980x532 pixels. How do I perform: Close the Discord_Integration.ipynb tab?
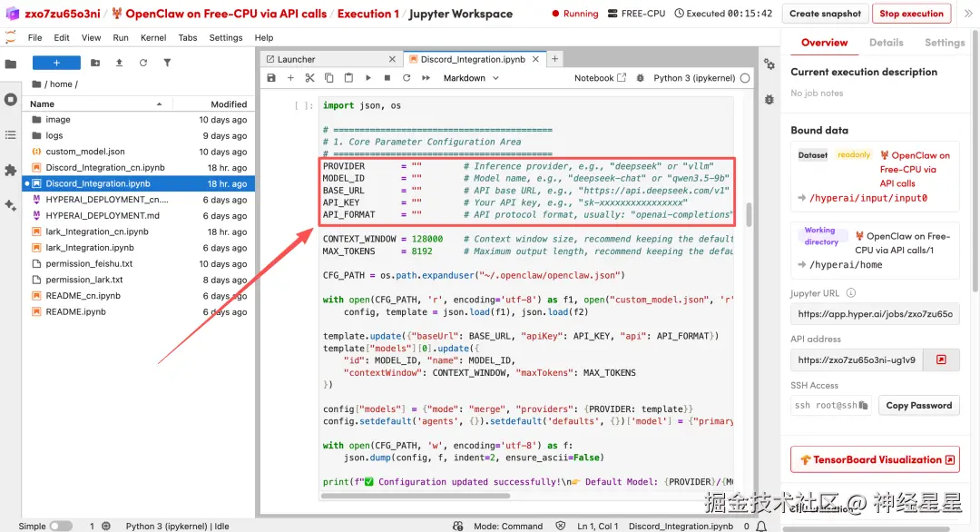tap(535, 59)
